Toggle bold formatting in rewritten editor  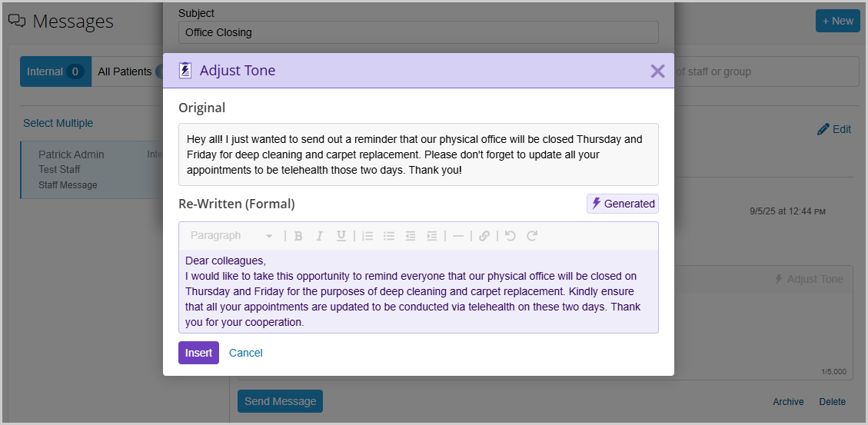point(298,236)
